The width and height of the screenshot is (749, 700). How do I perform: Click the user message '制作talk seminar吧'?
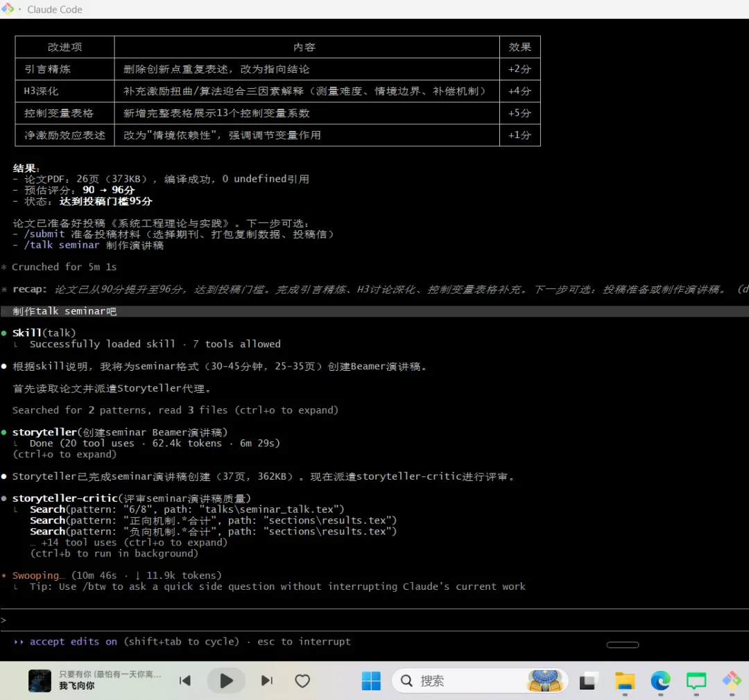[x=64, y=311]
